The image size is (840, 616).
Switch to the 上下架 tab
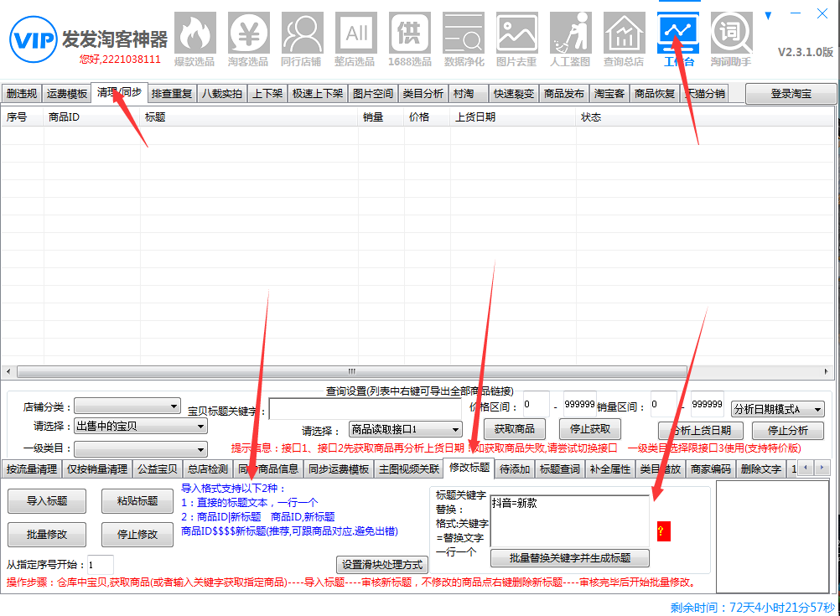267,94
